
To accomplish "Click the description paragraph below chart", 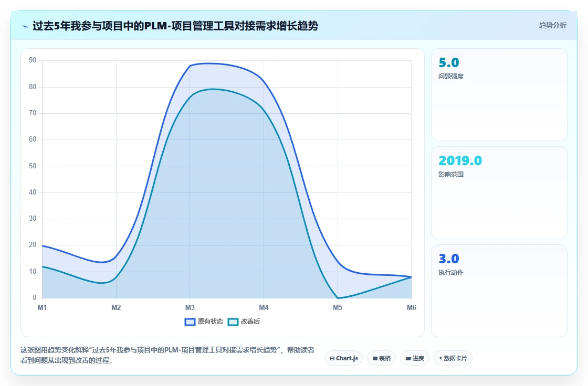I will pos(167,355).
